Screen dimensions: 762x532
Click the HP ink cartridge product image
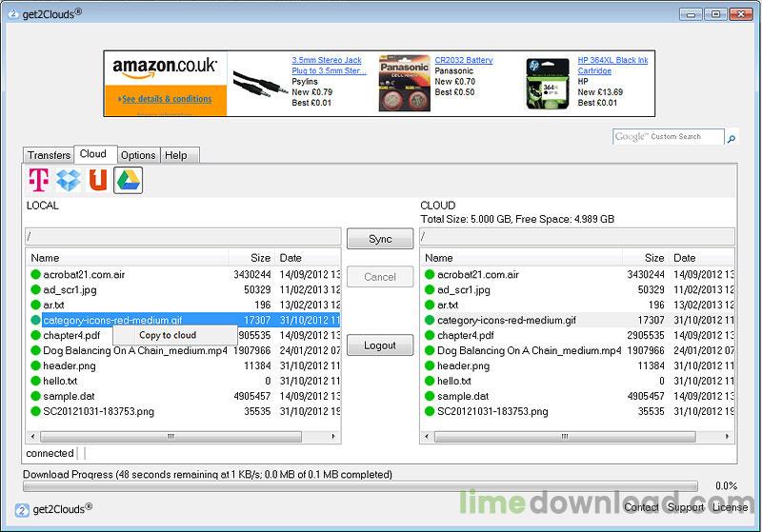coord(548,85)
